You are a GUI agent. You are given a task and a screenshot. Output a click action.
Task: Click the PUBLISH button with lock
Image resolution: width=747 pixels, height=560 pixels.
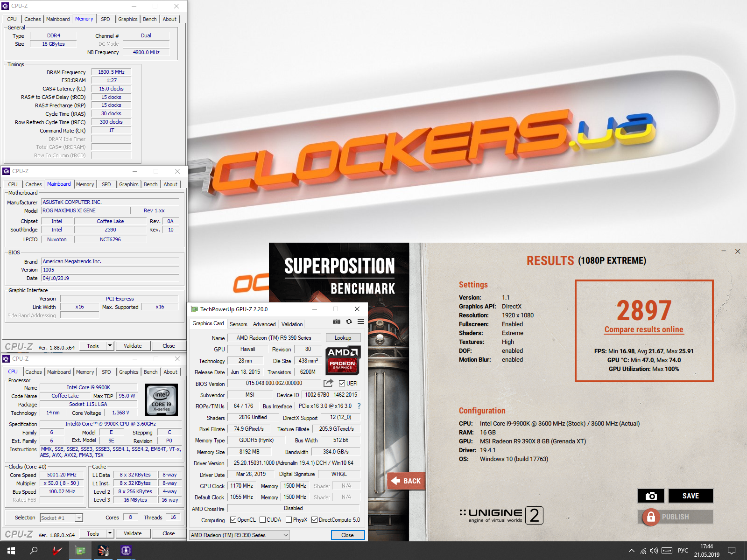[675, 517]
